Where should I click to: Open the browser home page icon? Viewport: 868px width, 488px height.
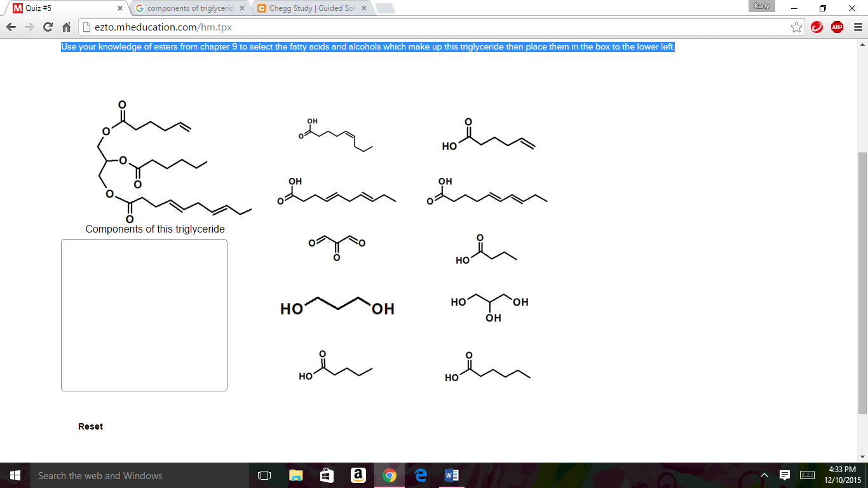(x=67, y=27)
